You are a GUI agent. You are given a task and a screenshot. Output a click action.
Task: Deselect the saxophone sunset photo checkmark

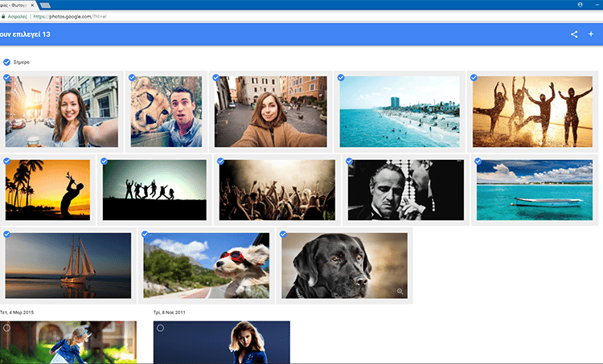click(x=6, y=162)
